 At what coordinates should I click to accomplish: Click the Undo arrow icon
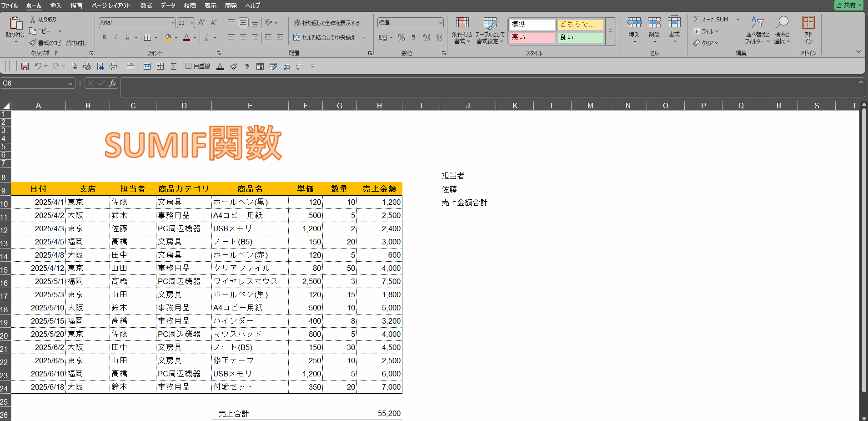coord(38,66)
